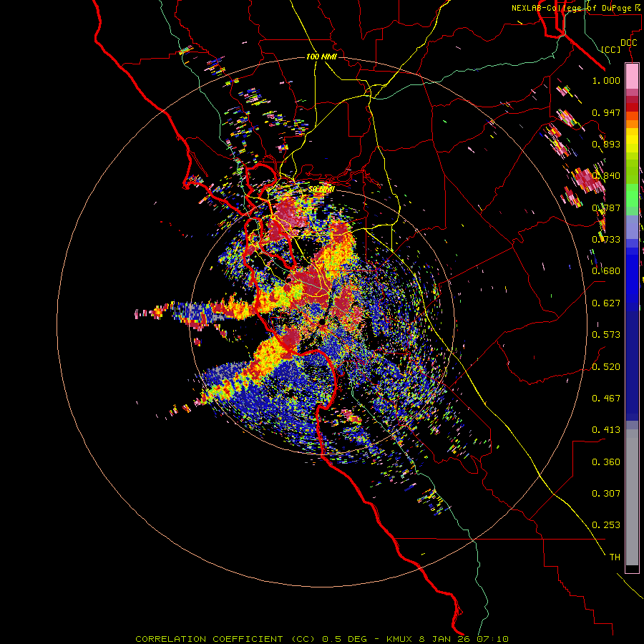Pick the gray swatch on the color bar
644x644 pixels.
point(632,497)
